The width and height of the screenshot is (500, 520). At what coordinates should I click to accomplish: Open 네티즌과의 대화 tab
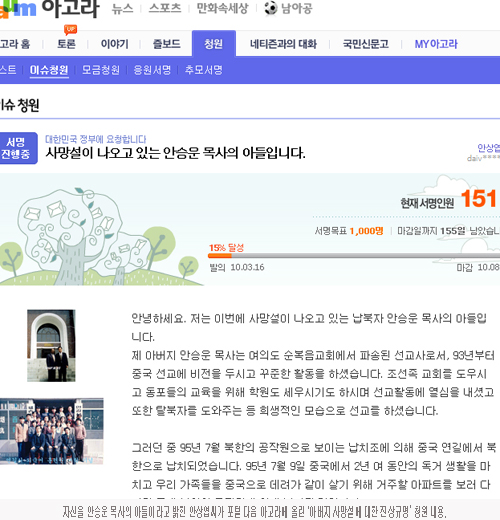(x=283, y=44)
